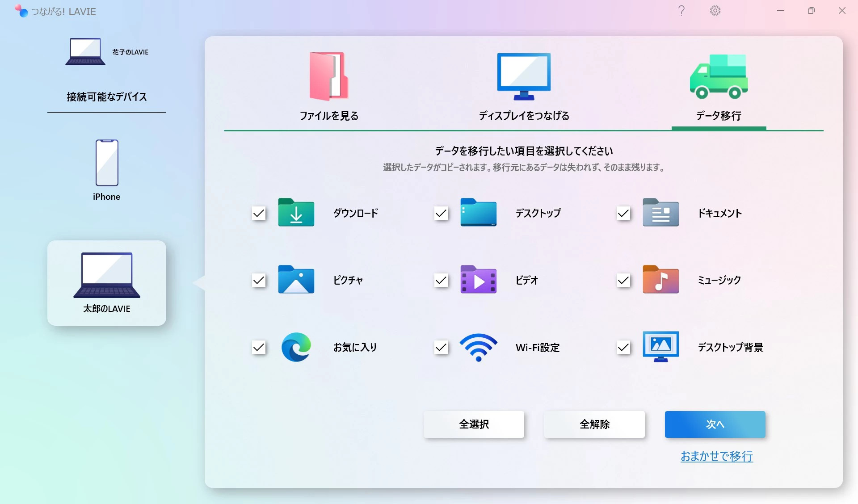Click the 花子のLAVIE laptop icon
The image size is (858, 504).
(85, 52)
